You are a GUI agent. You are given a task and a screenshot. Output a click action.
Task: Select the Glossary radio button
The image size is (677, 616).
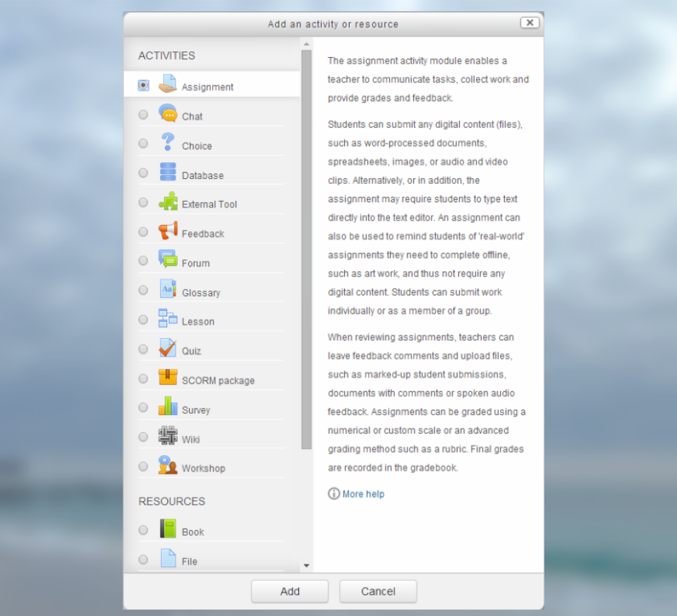click(x=143, y=290)
